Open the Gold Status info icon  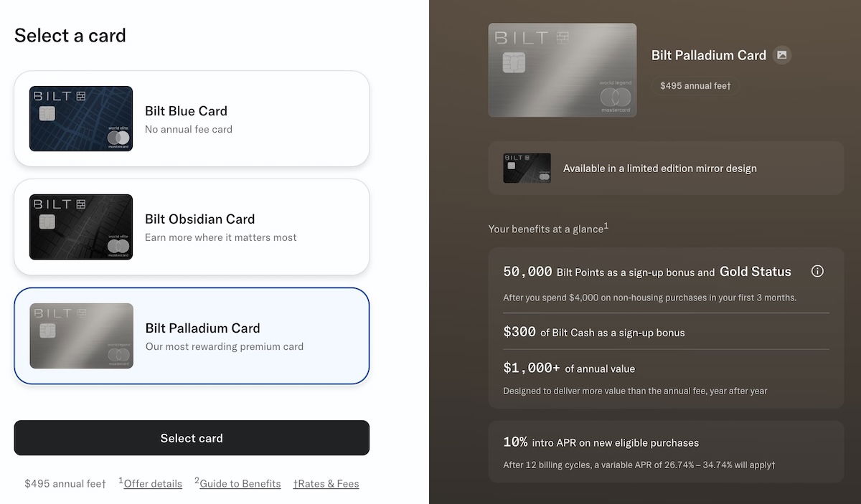point(817,271)
